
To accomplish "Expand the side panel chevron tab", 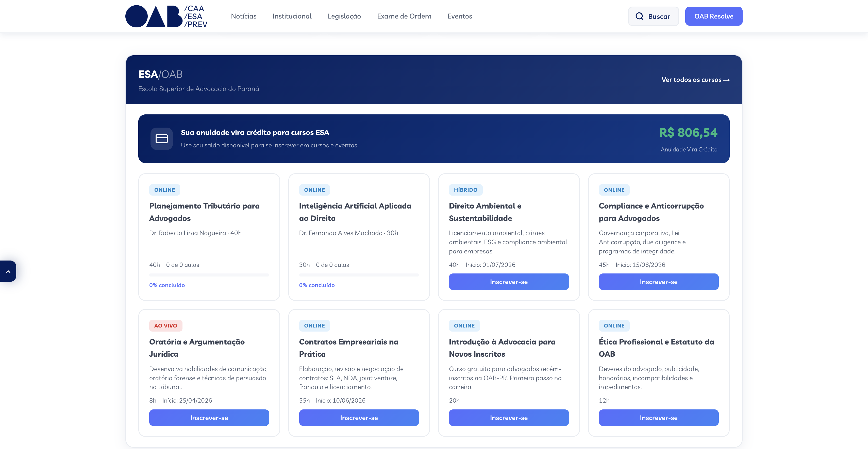I will tap(8, 271).
